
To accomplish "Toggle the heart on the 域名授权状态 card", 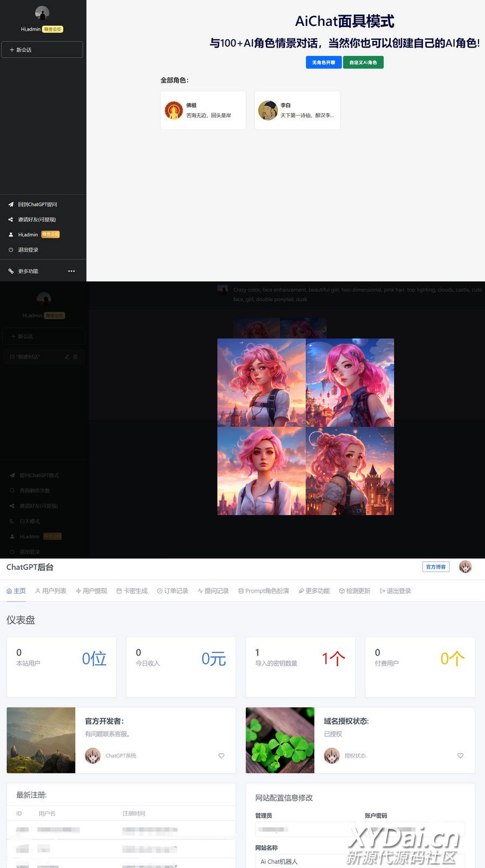I will [460, 756].
